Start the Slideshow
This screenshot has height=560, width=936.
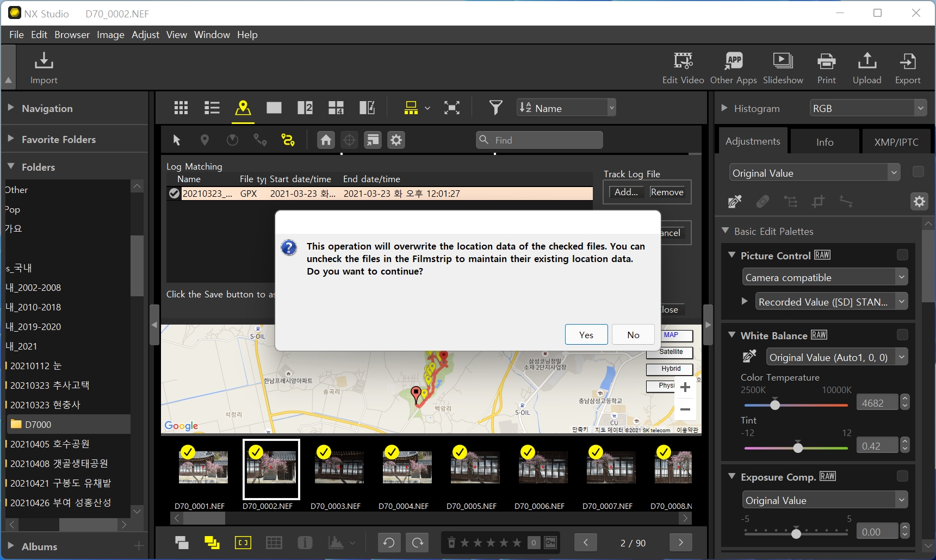pos(783,61)
